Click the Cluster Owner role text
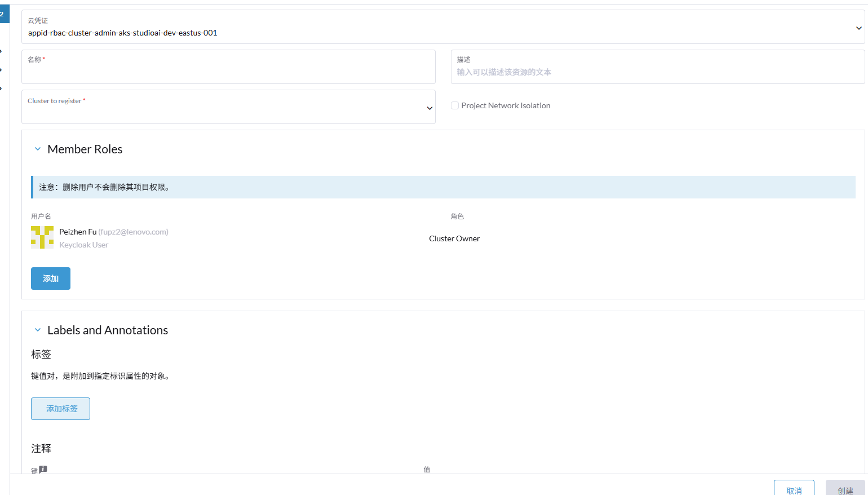The height and width of the screenshot is (495, 868). pos(454,238)
